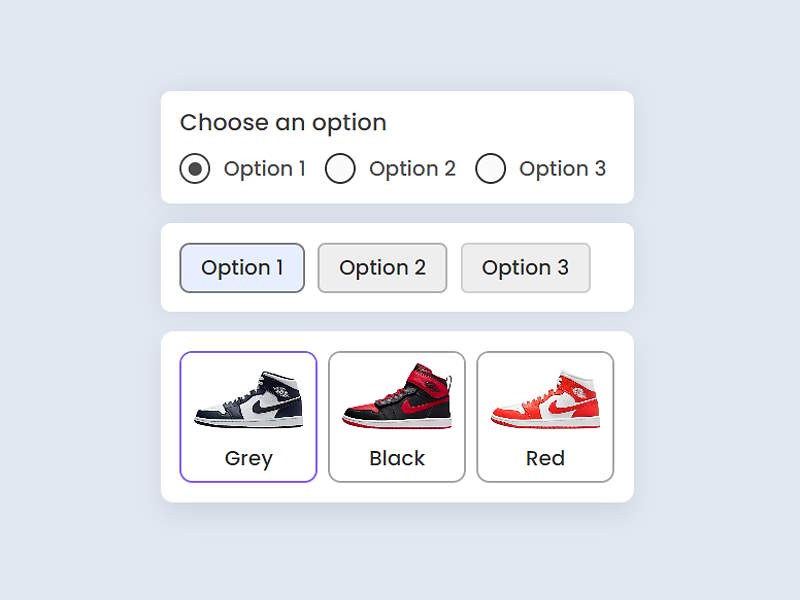This screenshot has width=800, height=600.
Task: Click the 'Option 1' radio label text
Action: (264, 169)
